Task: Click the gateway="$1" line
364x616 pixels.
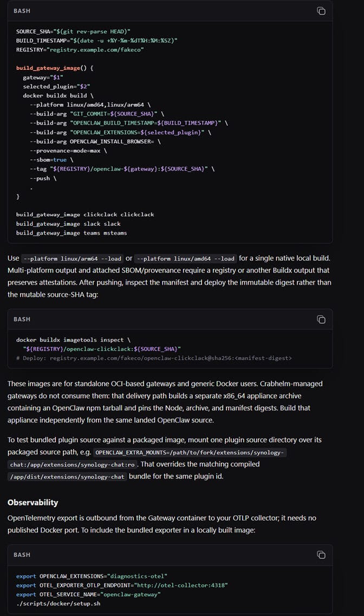Action: 43,77
